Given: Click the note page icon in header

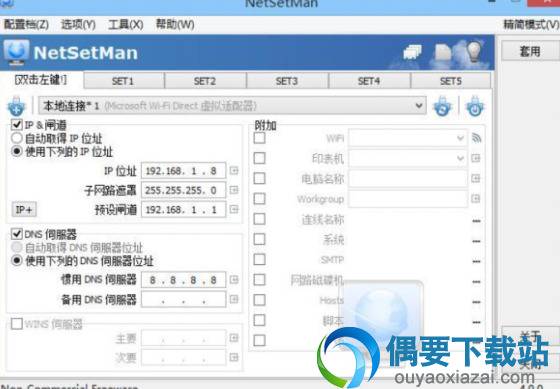Looking at the screenshot, I should point(443,52).
